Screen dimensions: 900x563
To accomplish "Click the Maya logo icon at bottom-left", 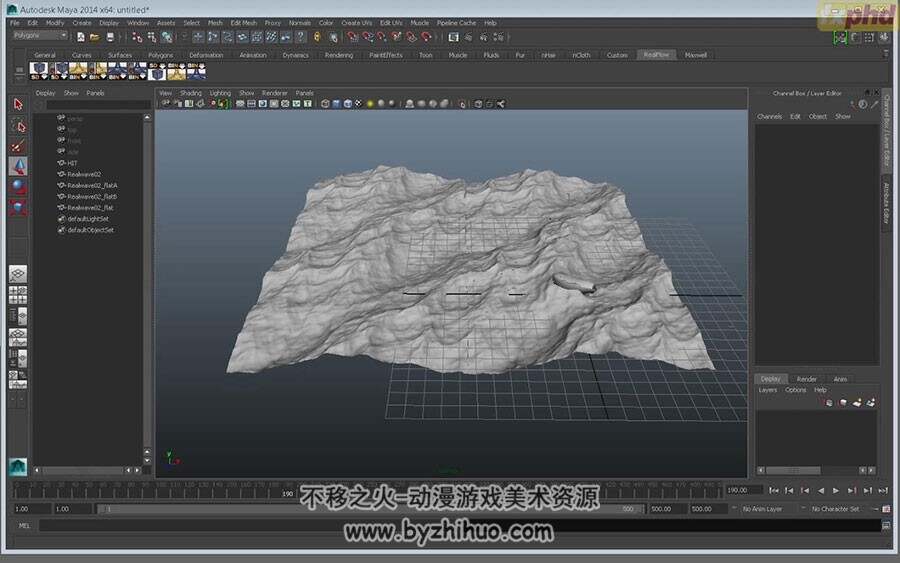I will [18, 466].
